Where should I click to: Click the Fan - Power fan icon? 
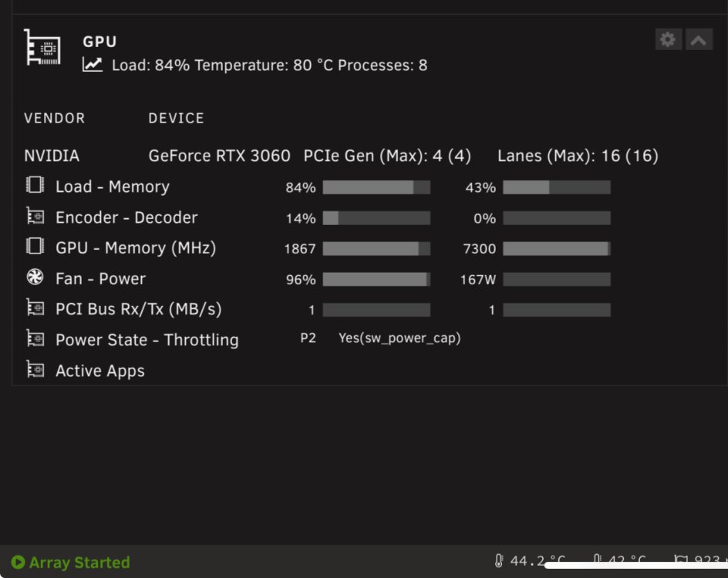(35, 277)
